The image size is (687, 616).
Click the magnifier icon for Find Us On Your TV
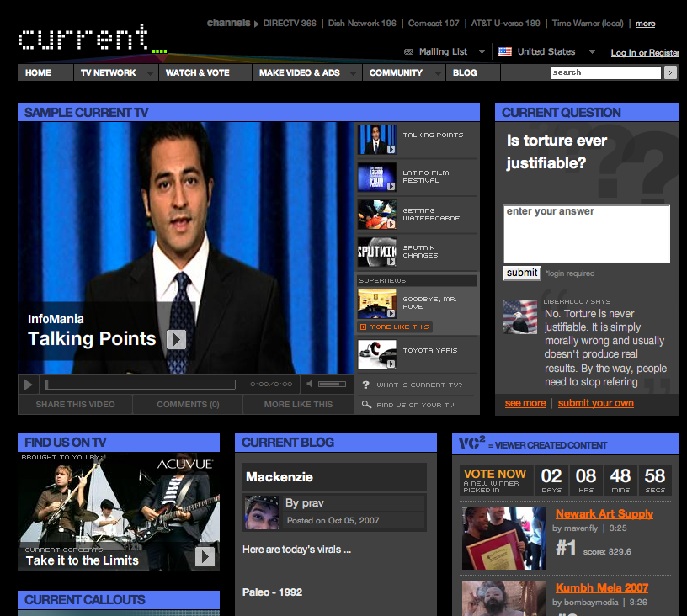click(x=366, y=405)
